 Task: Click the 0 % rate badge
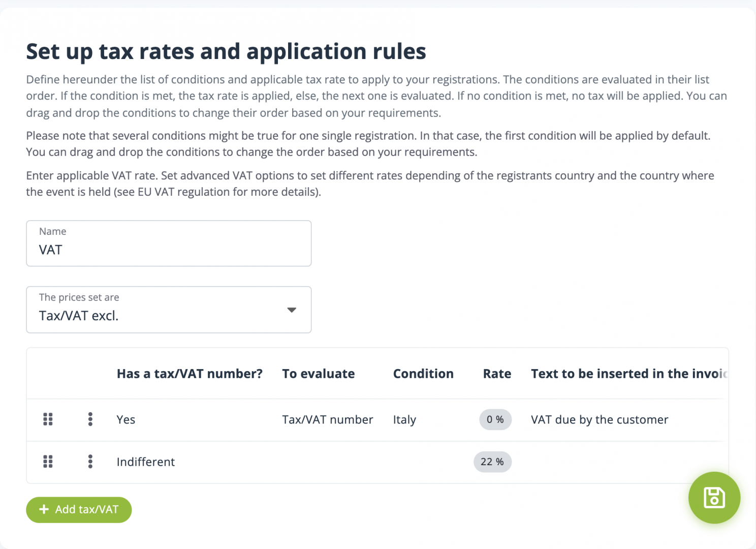tap(495, 420)
